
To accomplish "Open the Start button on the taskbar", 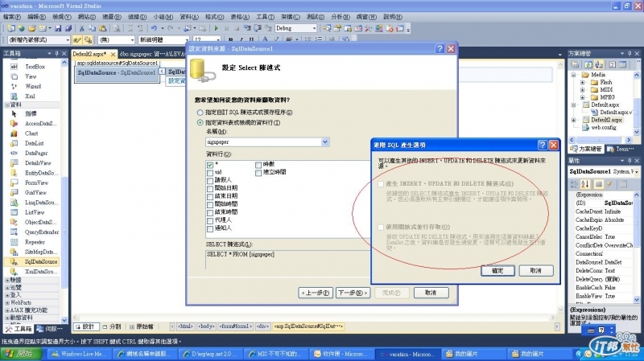I will (x=21, y=354).
